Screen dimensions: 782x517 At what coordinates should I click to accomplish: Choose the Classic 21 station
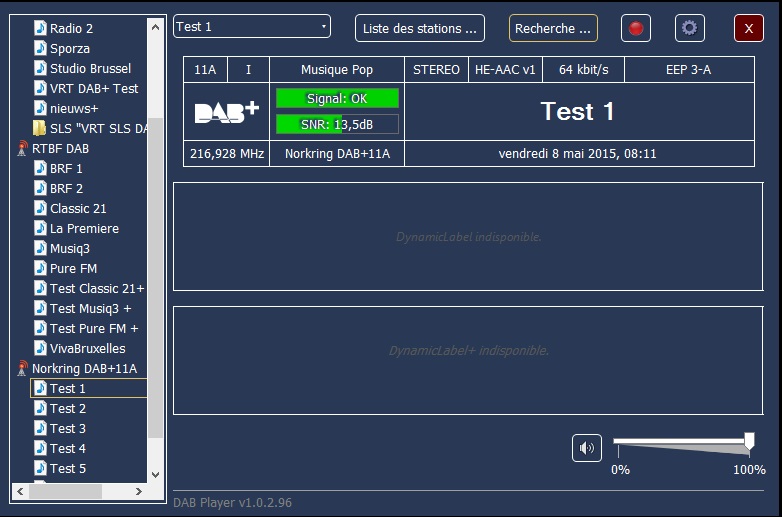click(77, 208)
